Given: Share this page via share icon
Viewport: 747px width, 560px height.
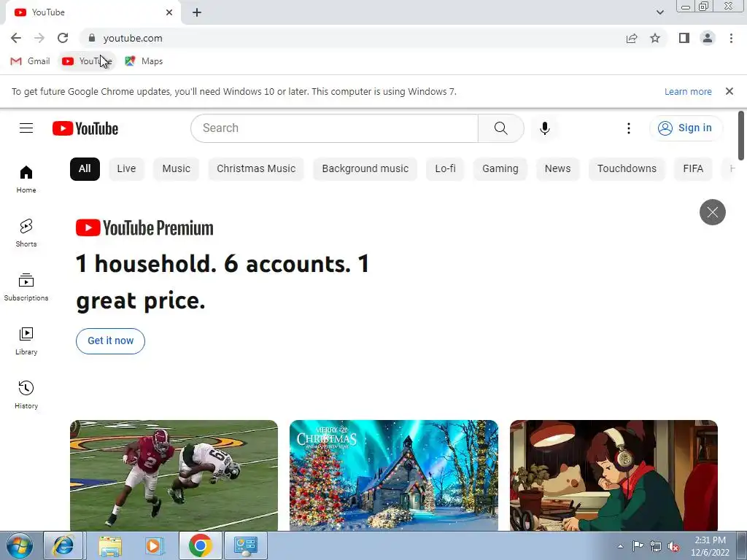Looking at the screenshot, I should [x=632, y=38].
